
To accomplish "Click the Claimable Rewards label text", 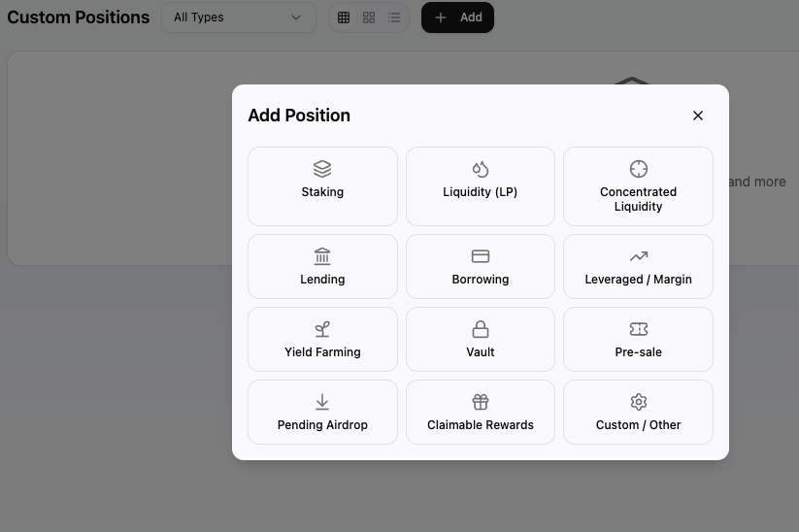I will coord(481,425).
